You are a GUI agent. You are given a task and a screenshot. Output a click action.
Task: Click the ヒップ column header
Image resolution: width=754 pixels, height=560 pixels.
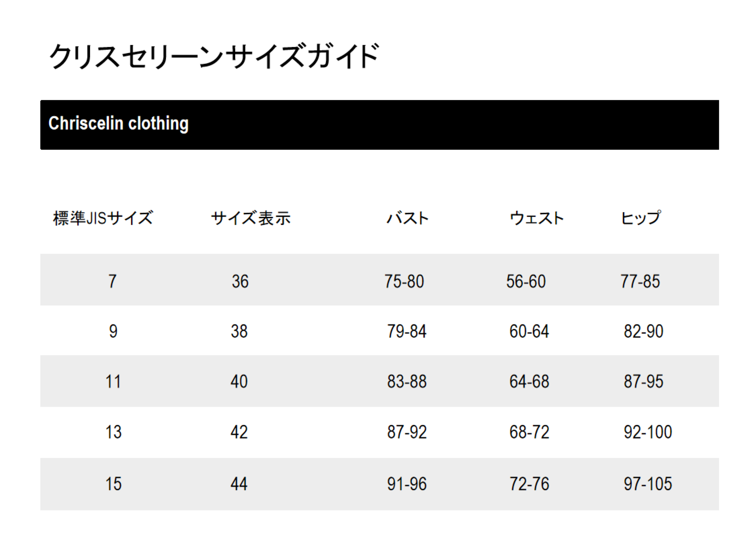[641, 218]
